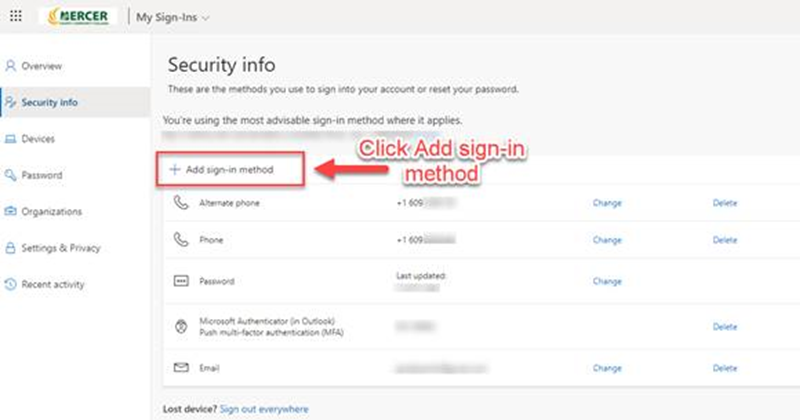
Task: Click the Alternate phone handset icon
Action: (x=180, y=203)
